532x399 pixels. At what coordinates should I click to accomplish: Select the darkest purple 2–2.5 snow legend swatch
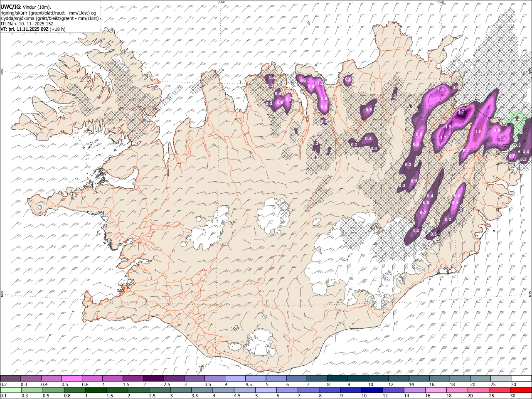point(153,378)
